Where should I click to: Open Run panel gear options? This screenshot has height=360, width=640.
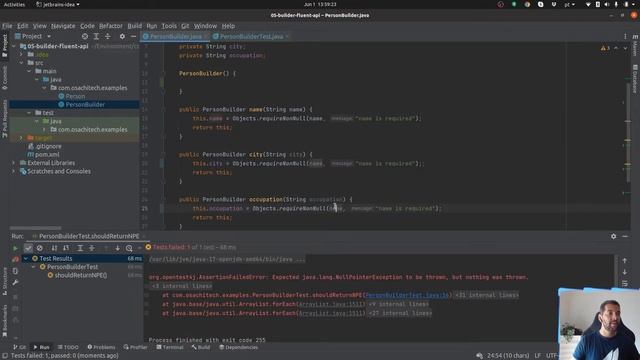[x=613, y=236]
